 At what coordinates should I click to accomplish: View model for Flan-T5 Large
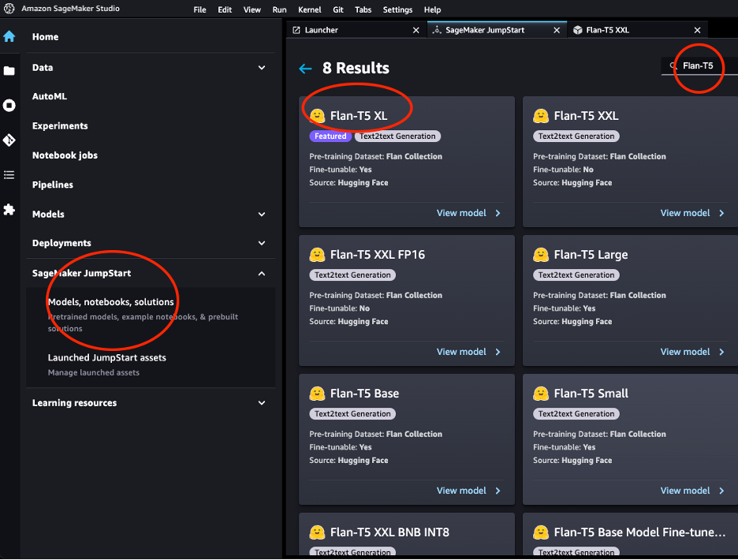point(692,352)
